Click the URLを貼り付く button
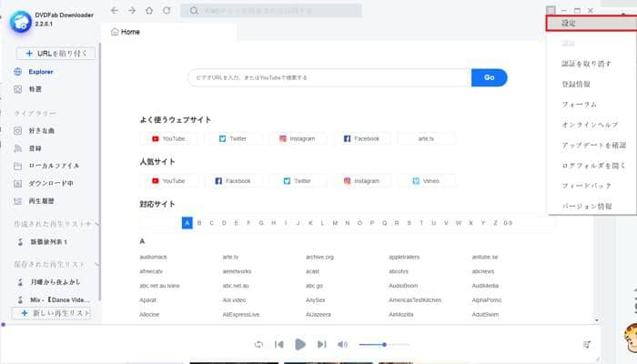Viewport: 637px width, 364px height. (56, 53)
